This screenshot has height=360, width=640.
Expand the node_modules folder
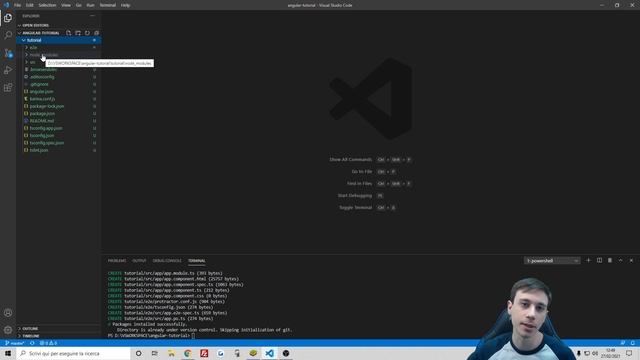point(59,55)
